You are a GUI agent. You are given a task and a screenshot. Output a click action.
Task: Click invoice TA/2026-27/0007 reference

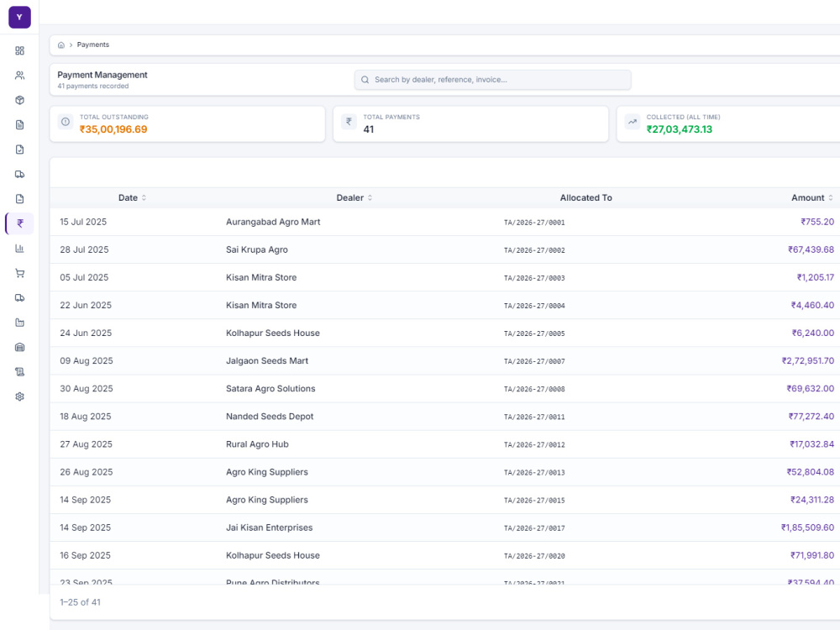(x=534, y=361)
